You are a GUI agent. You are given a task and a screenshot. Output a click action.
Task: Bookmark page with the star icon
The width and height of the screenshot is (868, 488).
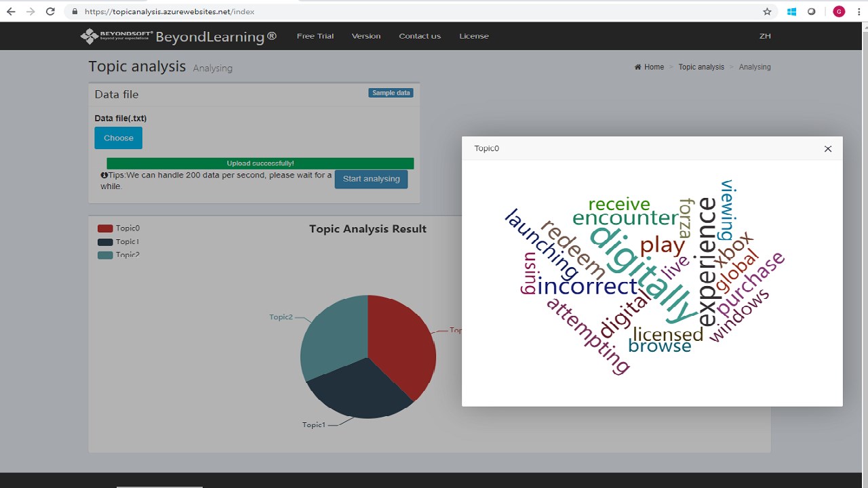click(x=767, y=12)
